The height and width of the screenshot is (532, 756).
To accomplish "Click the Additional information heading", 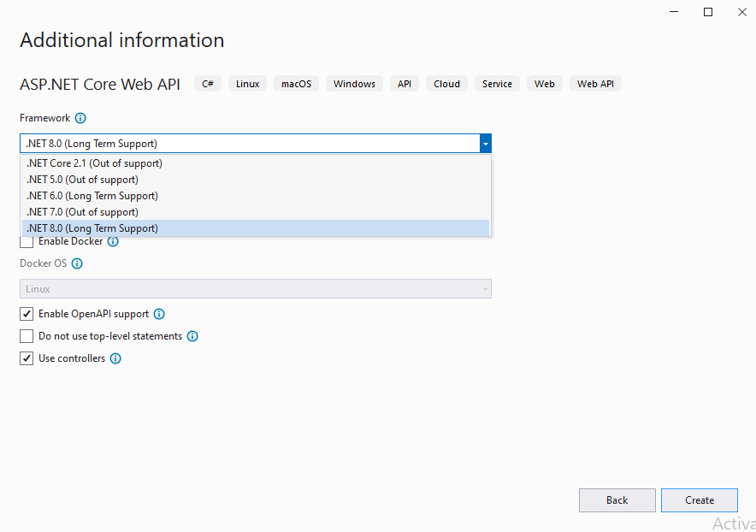I will pyautogui.click(x=122, y=40).
